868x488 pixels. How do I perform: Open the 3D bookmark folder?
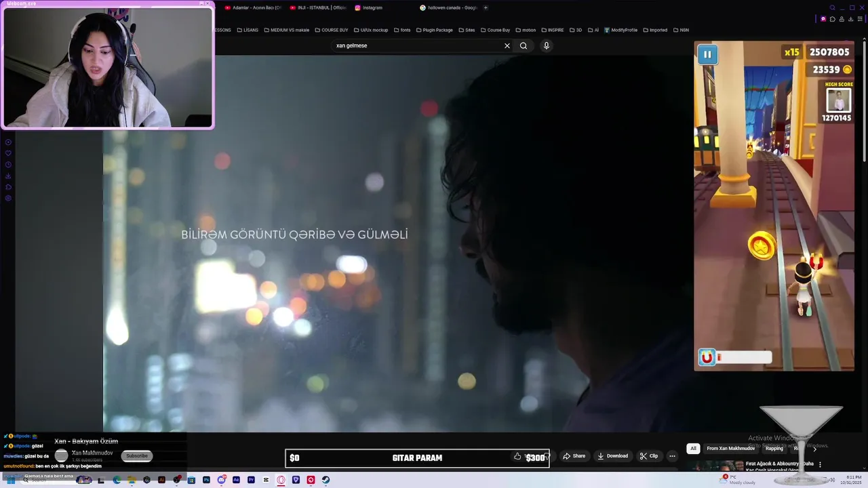click(x=575, y=30)
